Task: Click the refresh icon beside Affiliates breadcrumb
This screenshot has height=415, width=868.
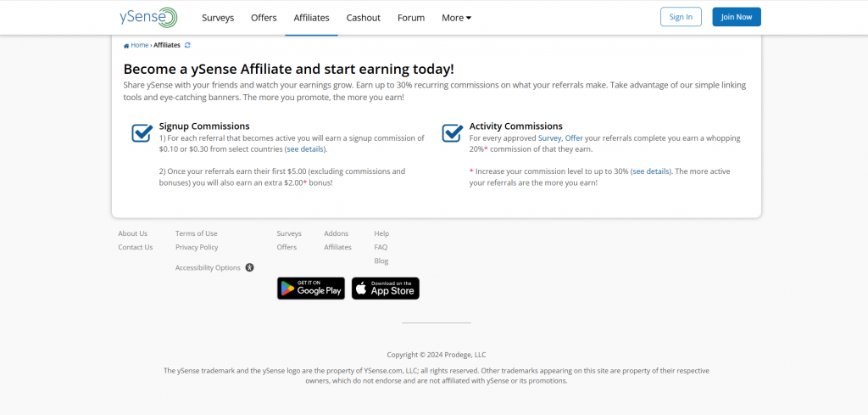Action: coord(187,46)
